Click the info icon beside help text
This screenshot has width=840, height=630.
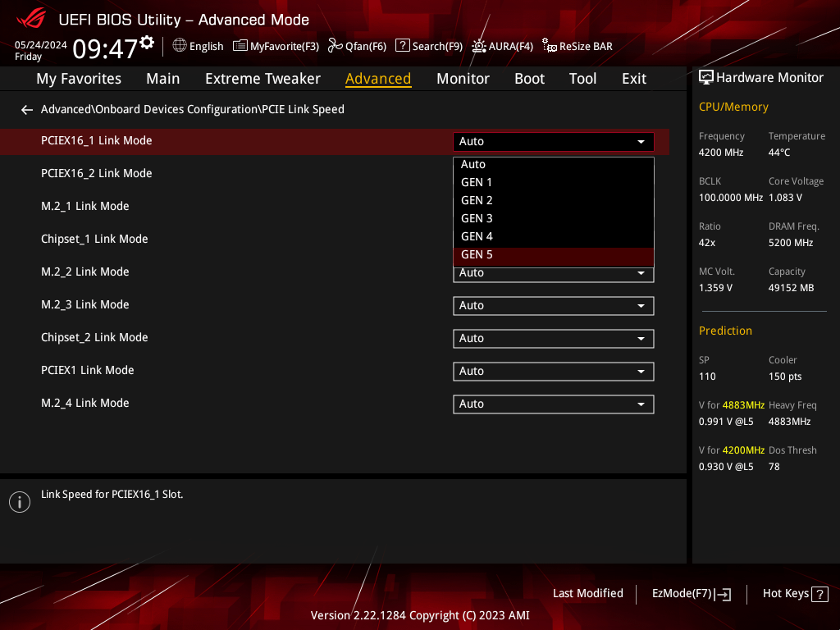(20, 502)
